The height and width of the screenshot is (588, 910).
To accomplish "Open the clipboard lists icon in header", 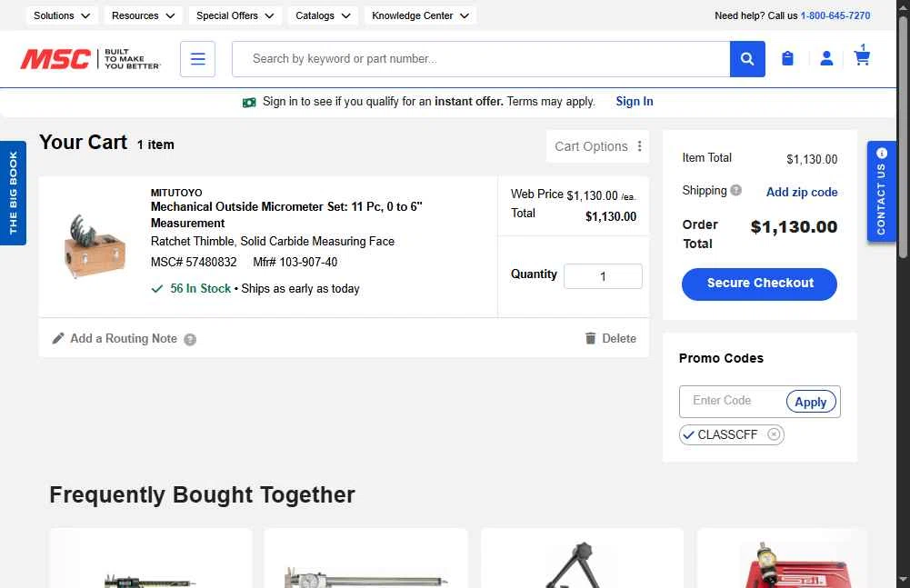I will 787,58.
